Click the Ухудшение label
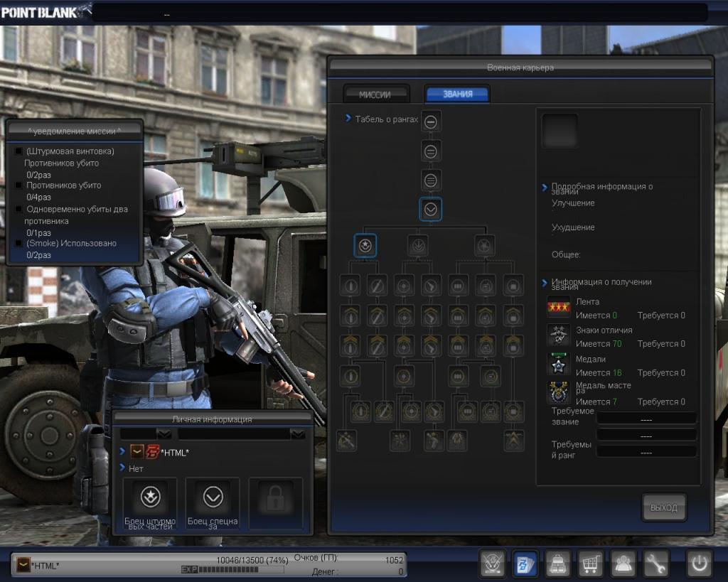The image size is (728, 582). [573, 227]
